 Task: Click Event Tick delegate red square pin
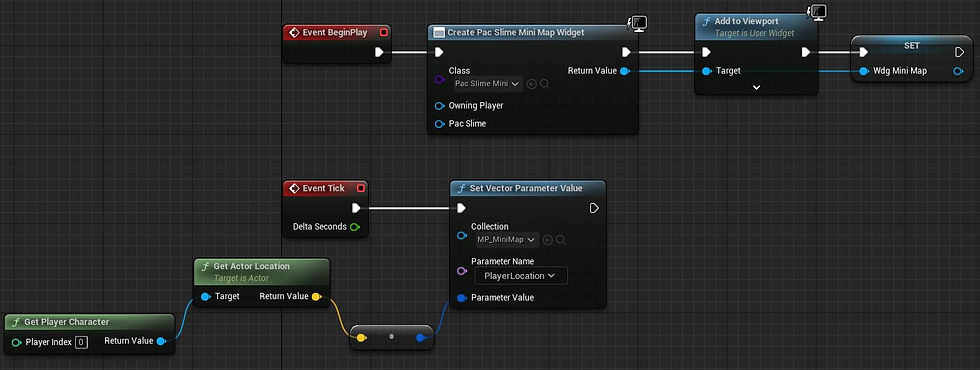[x=361, y=188]
